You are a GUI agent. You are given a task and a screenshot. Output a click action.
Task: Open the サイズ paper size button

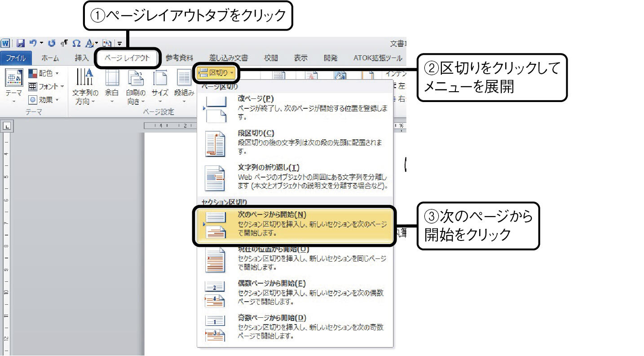(160, 86)
